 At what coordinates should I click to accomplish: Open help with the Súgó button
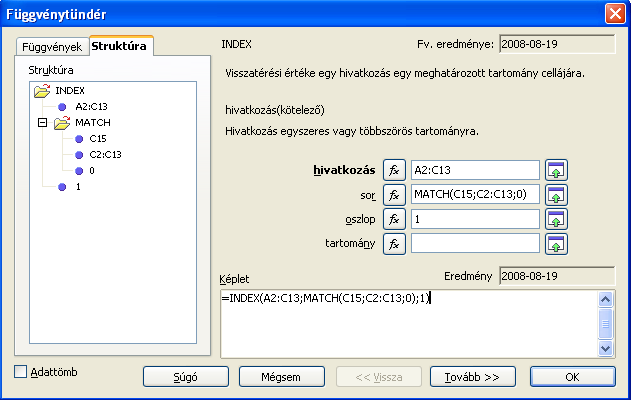click(186, 377)
